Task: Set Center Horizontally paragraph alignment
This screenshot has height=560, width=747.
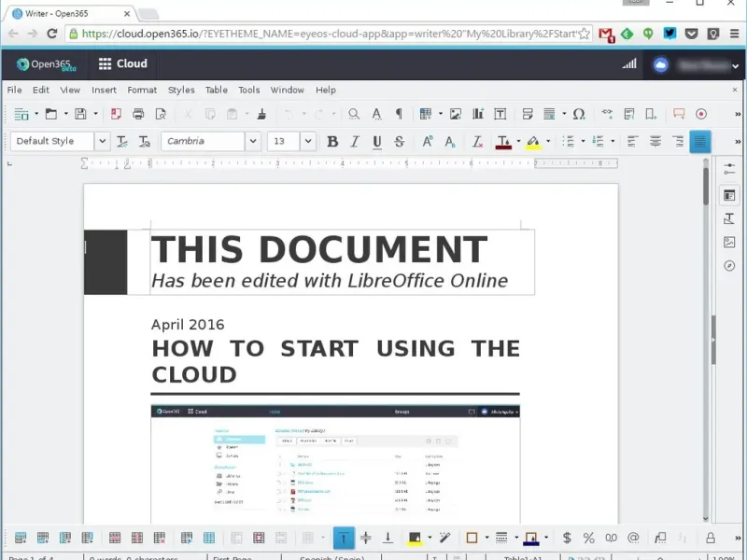Action: pyautogui.click(x=655, y=142)
